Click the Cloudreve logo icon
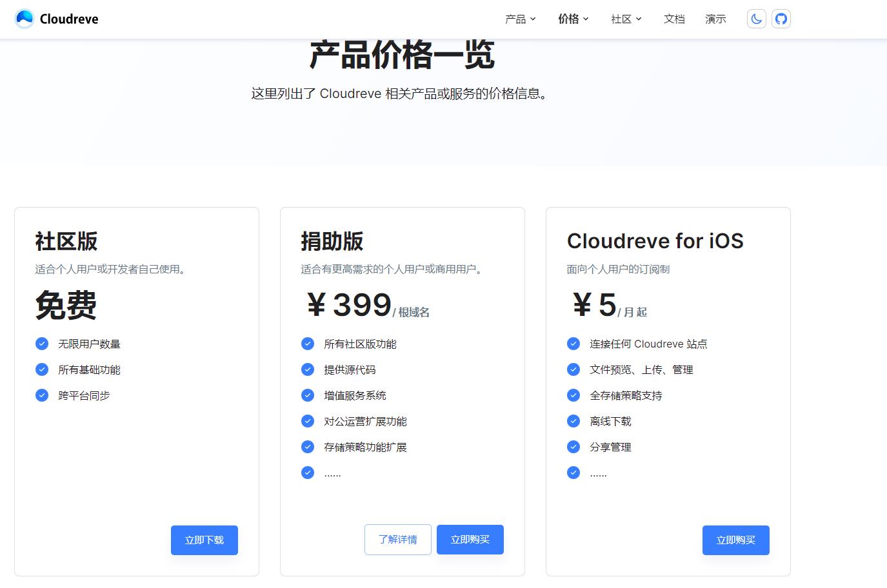This screenshot has height=588, width=887. 25,19
